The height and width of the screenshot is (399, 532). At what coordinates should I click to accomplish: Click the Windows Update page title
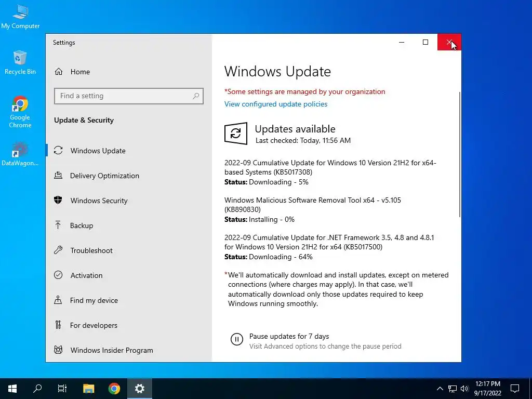pos(277,72)
